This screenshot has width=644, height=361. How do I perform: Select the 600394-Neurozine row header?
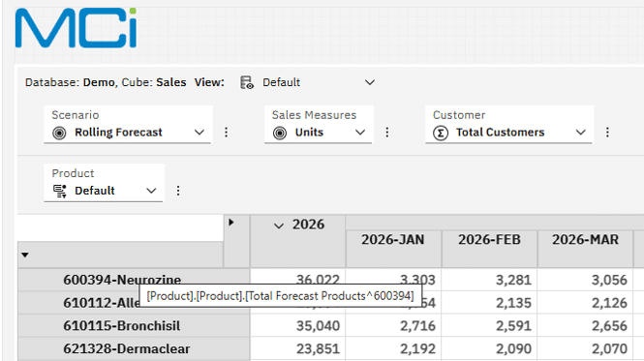pos(134,280)
